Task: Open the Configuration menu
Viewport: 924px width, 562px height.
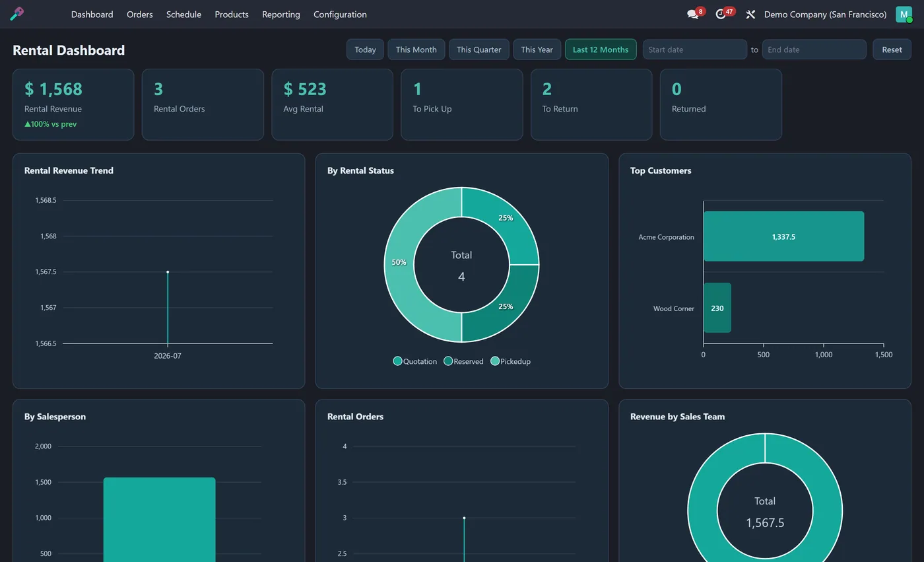Action: pos(340,14)
